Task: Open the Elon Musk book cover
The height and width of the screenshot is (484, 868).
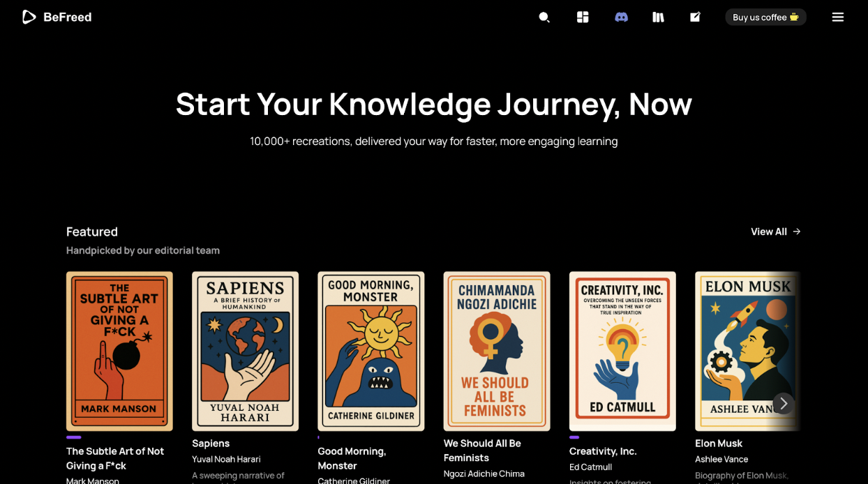Action: (740, 351)
